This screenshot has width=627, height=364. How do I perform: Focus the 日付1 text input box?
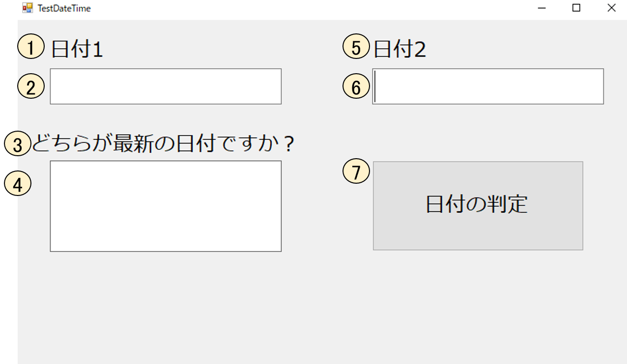click(x=166, y=86)
